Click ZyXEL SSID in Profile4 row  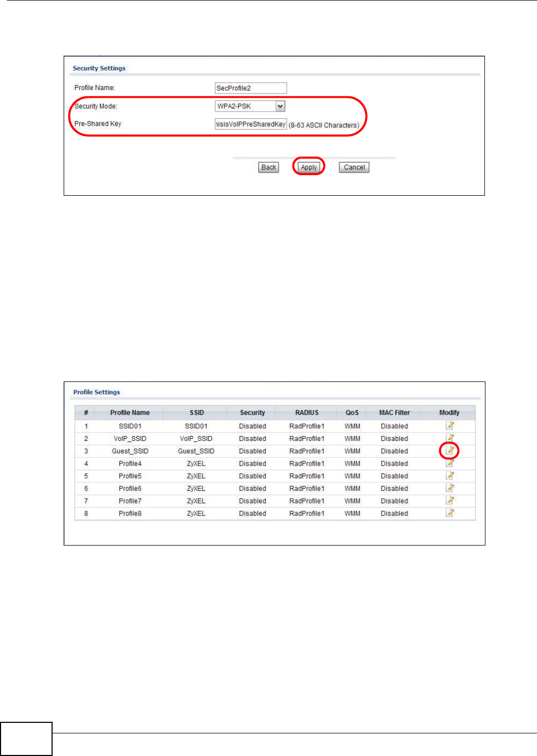click(x=196, y=463)
